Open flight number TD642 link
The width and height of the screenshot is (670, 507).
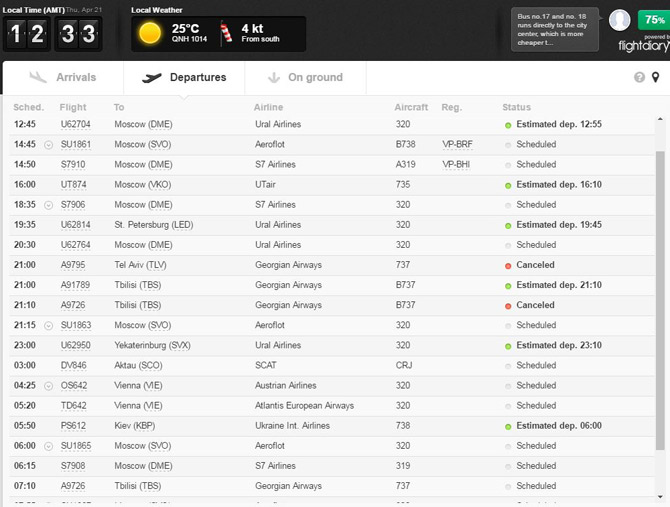pyautogui.click(x=73, y=405)
